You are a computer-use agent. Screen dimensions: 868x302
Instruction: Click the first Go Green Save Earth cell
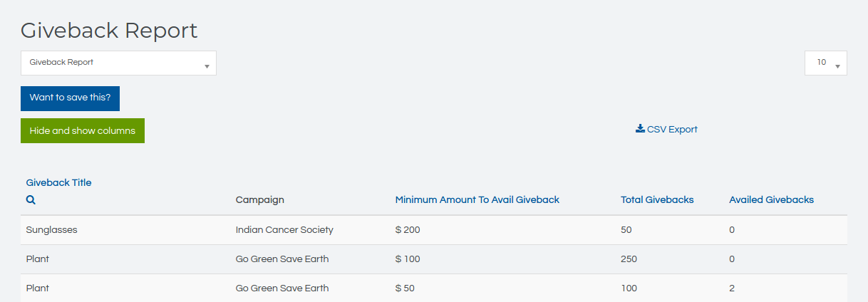click(x=282, y=259)
